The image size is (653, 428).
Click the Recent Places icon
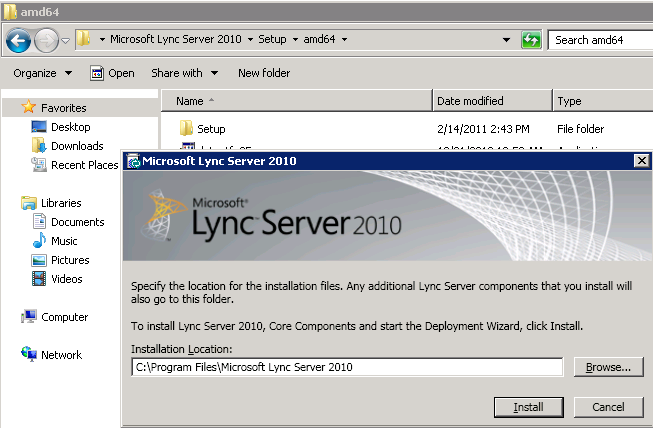39,165
